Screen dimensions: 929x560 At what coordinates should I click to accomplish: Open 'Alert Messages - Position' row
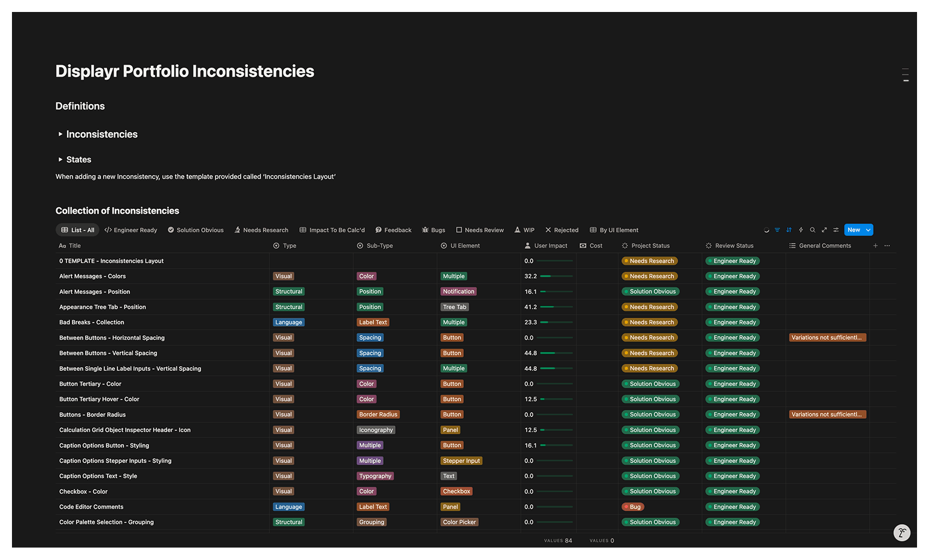[x=95, y=292]
